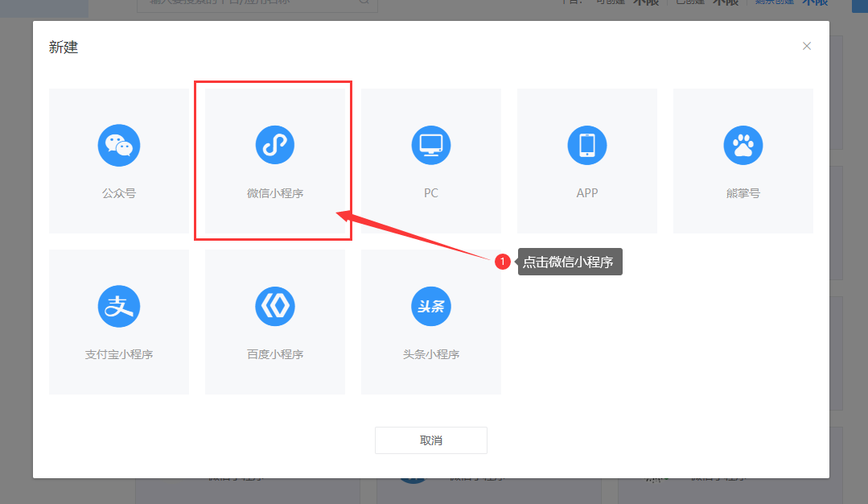Choose the 微信小程序 mini program icon
Screen dimensions: 868x504
pos(275,145)
